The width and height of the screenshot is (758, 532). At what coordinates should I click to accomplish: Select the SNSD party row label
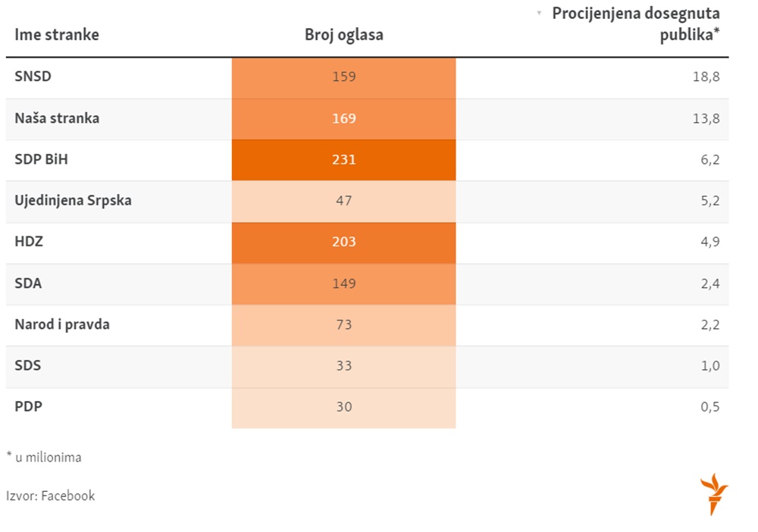pyautogui.click(x=33, y=77)
